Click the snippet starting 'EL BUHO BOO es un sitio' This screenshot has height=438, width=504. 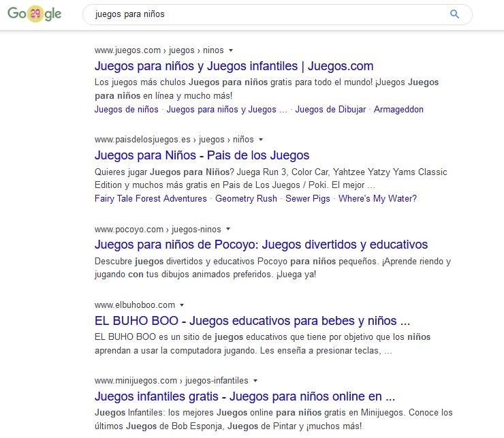click(x=262, y=343)
